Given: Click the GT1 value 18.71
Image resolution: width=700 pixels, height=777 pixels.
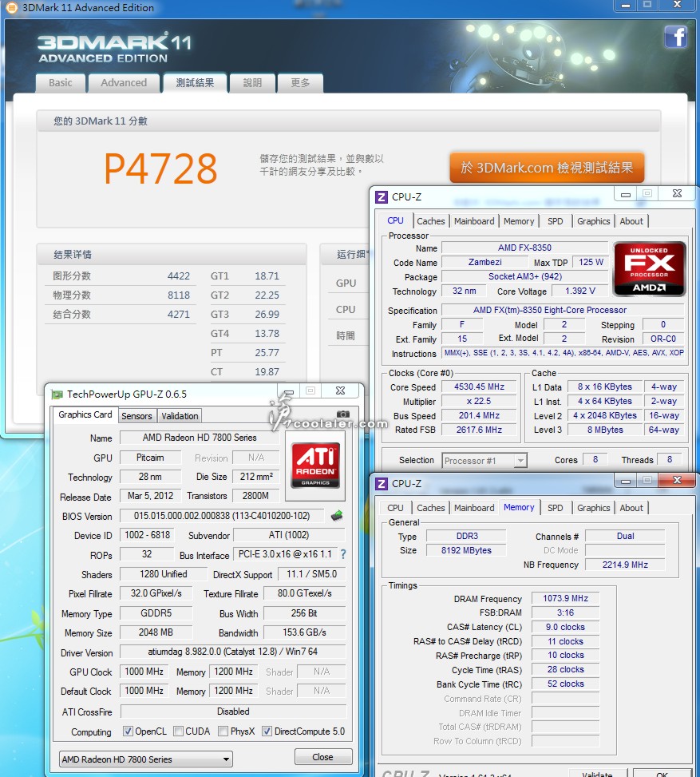Looking at the screenshot, I should tap(267, 276).
